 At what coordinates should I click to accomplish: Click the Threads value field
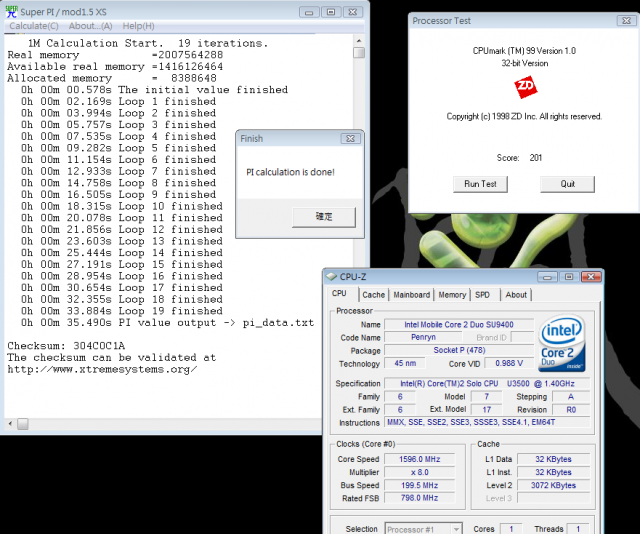(x=578, y=529)
